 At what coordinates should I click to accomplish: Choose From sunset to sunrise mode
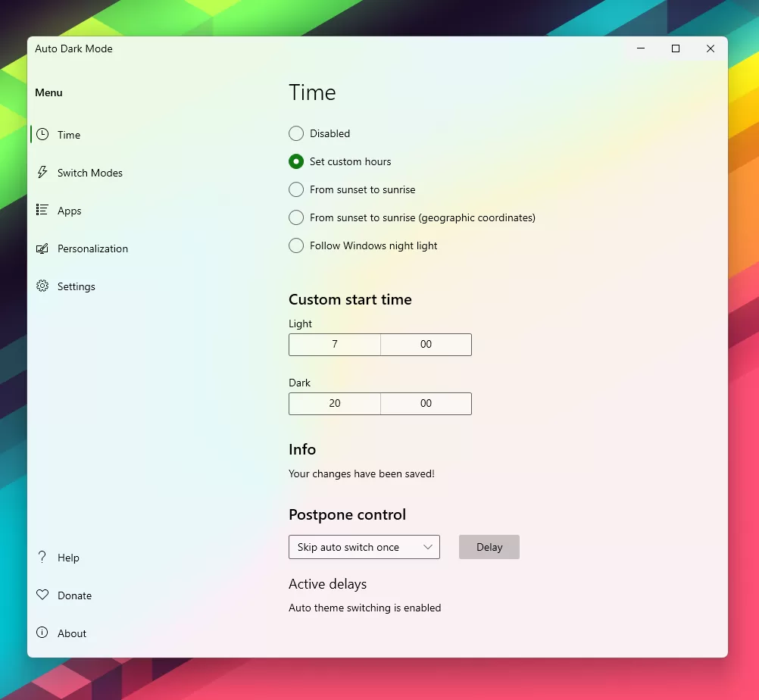(x=295, y=189)
